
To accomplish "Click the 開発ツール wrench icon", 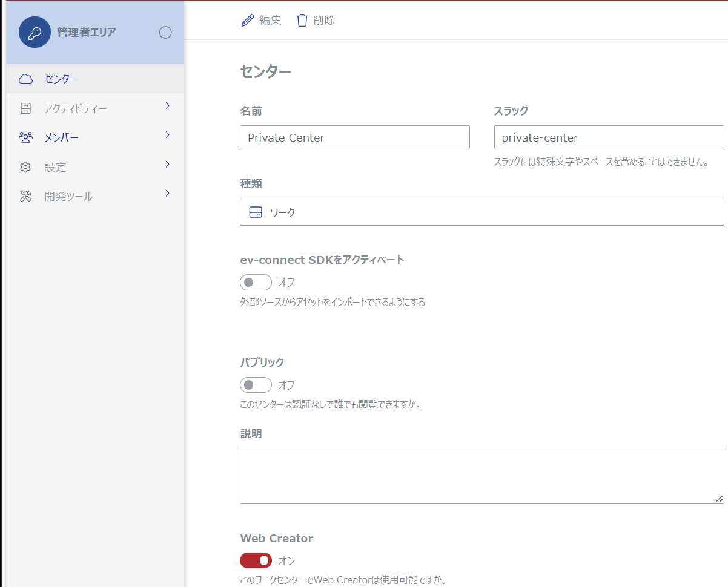I will point(25,196).
